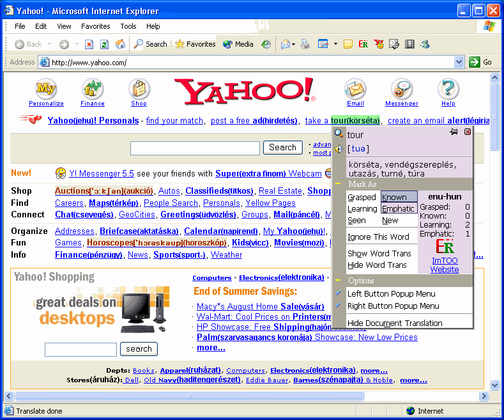Open the Favorites menu
Image resolution: width=504 pixels, height=420 pixels.
click(x=95, y=26)
